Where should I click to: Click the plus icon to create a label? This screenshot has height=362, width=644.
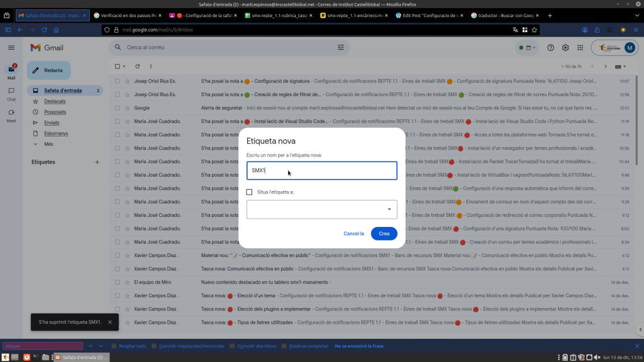pyautogui.click(x=97, y=162)
